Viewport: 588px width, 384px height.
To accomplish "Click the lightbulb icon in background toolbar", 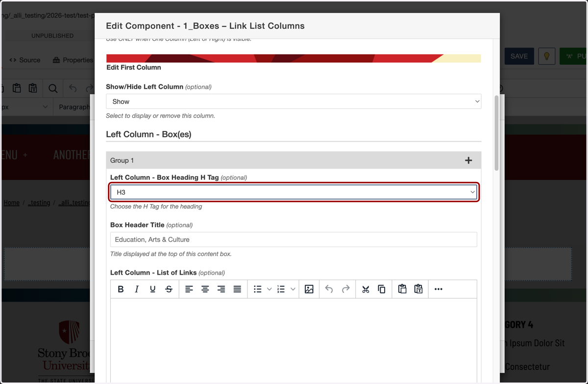I will click(546, 56).
